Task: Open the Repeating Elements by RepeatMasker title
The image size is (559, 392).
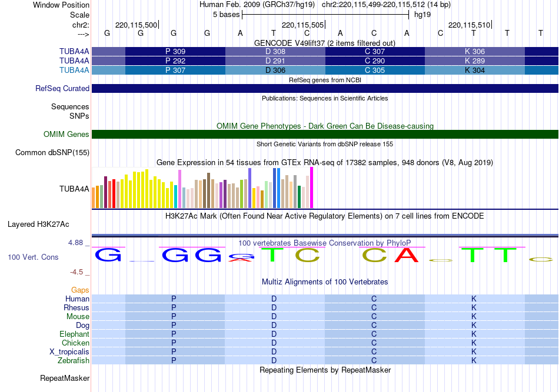Action: point(325,370)
